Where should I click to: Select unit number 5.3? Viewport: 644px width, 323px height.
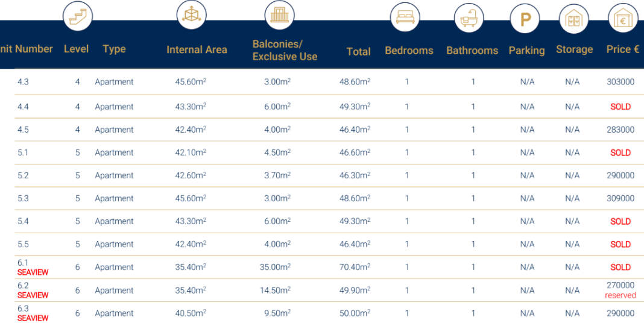(x=23, y=198)
